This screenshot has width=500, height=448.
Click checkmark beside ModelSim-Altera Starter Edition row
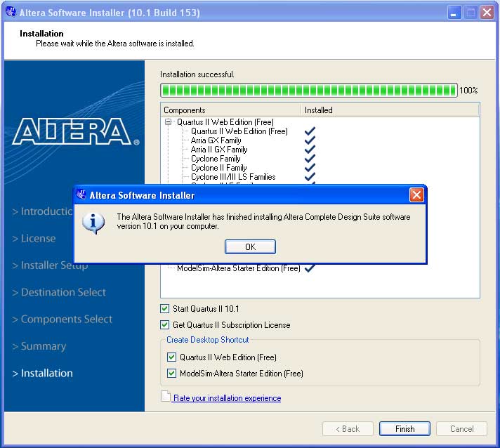pyautogui.click(x=310, y=268)
